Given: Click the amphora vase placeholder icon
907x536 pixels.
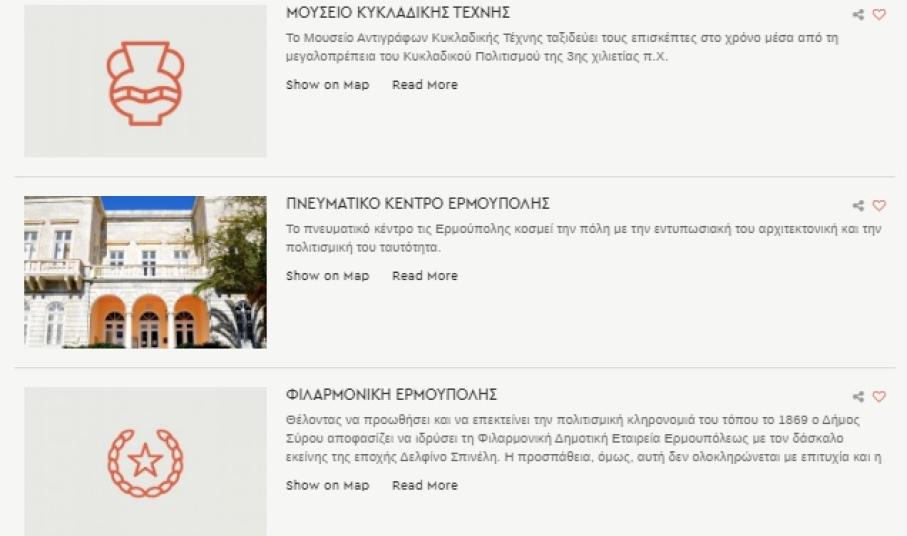Looking at the screenshot, I should pos(145,83).
